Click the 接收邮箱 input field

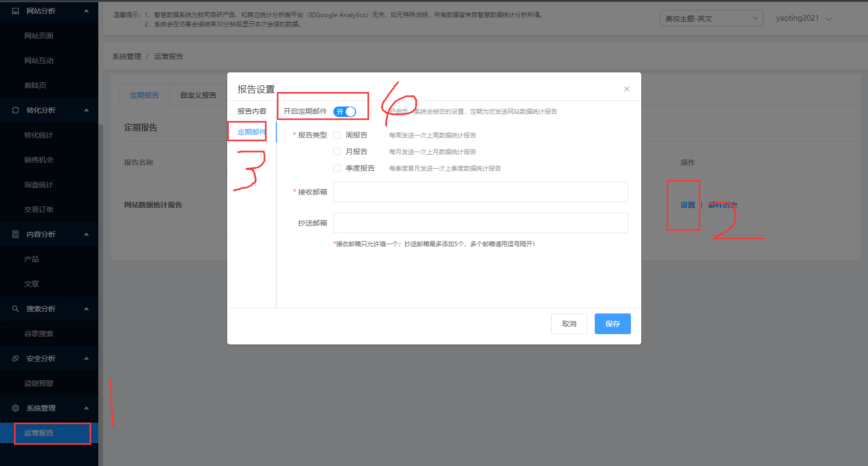[x=480, y=191]
